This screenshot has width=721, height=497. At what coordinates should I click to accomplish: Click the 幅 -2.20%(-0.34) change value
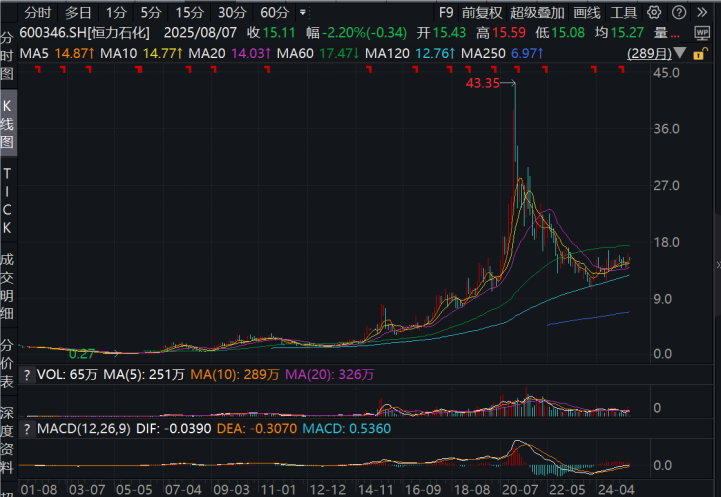tap(357, 33)
